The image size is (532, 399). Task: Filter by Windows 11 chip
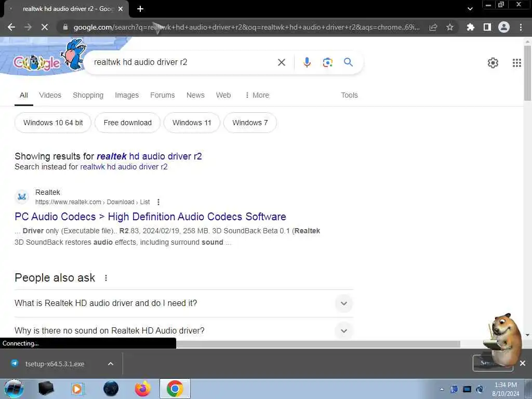[x=192, y=123]
